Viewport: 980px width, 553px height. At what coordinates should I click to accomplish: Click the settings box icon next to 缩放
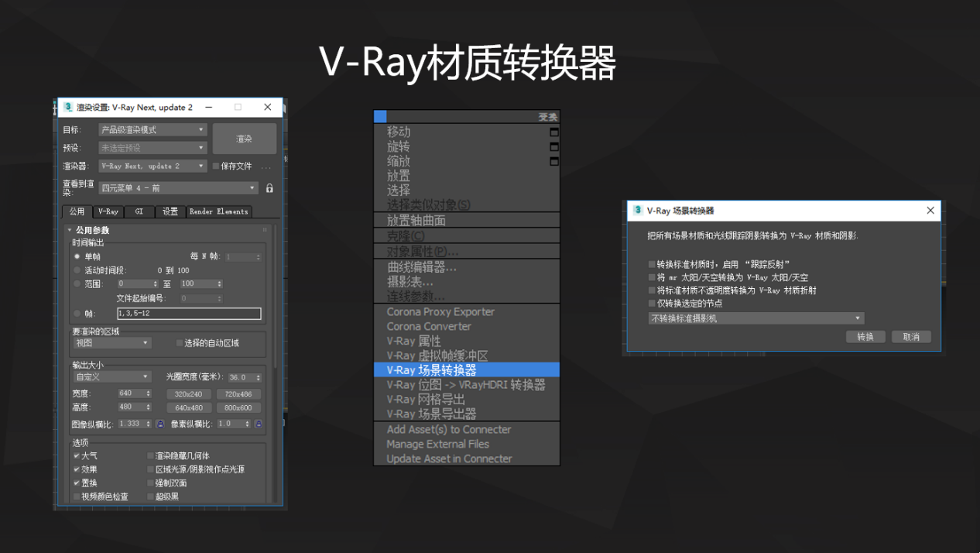[x=554, y=162]
